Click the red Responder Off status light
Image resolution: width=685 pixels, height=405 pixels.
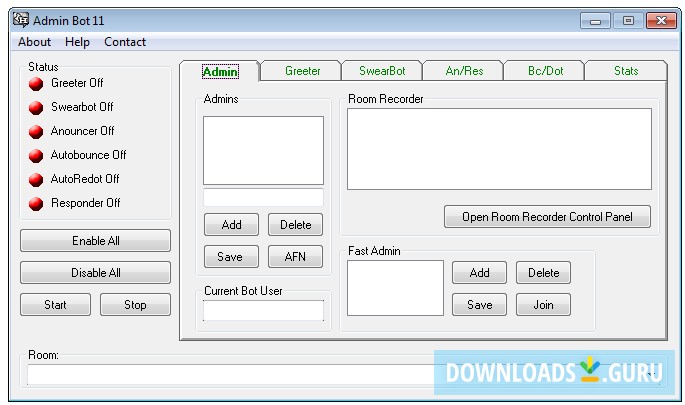[x=36, y=204]
